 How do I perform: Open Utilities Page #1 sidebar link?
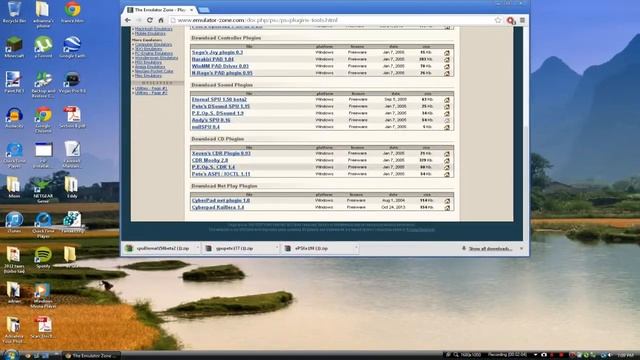(151, 88)
